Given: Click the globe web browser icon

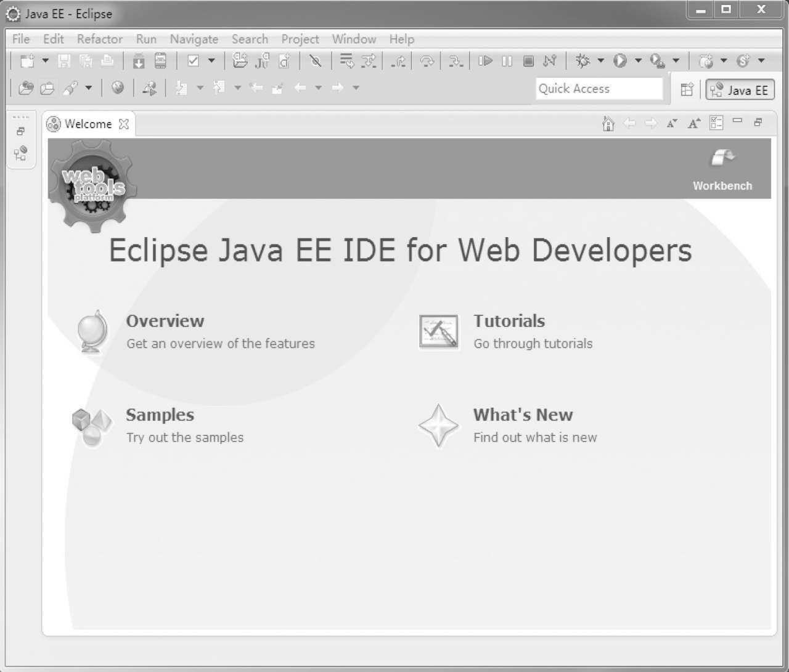Looking at the screenshot, I should (x=118, y=88).
